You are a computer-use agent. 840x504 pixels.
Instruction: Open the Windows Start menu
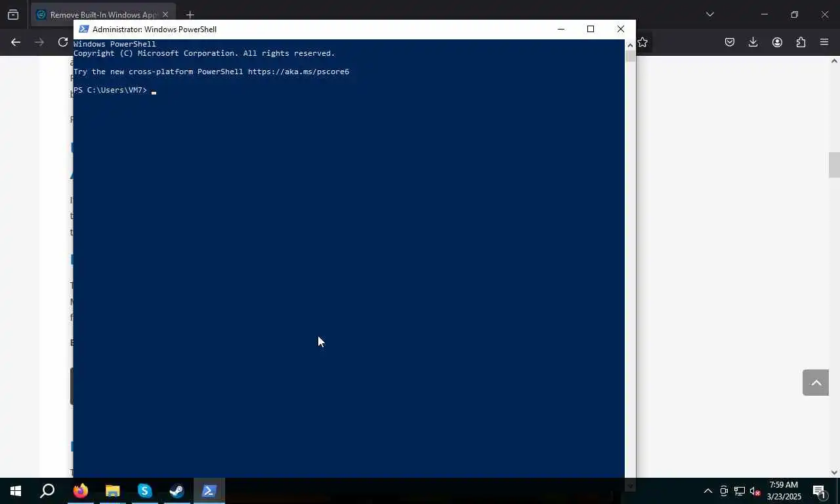[16, 491]
